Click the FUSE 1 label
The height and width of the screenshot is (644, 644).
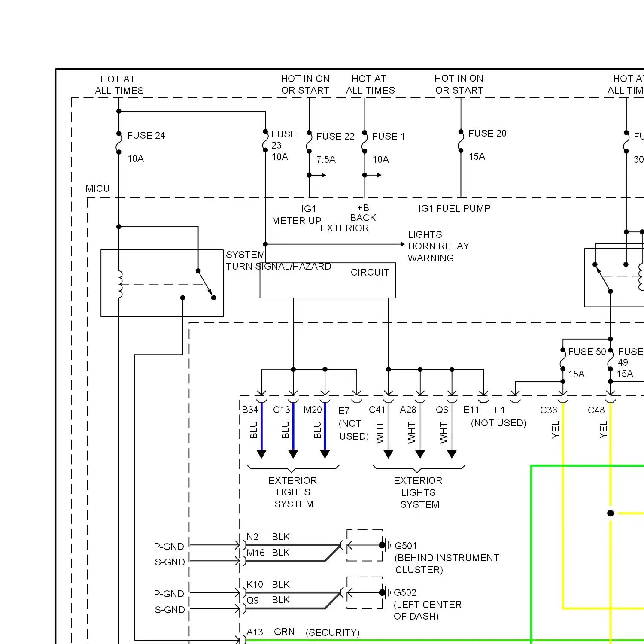[x=389, y=136]
